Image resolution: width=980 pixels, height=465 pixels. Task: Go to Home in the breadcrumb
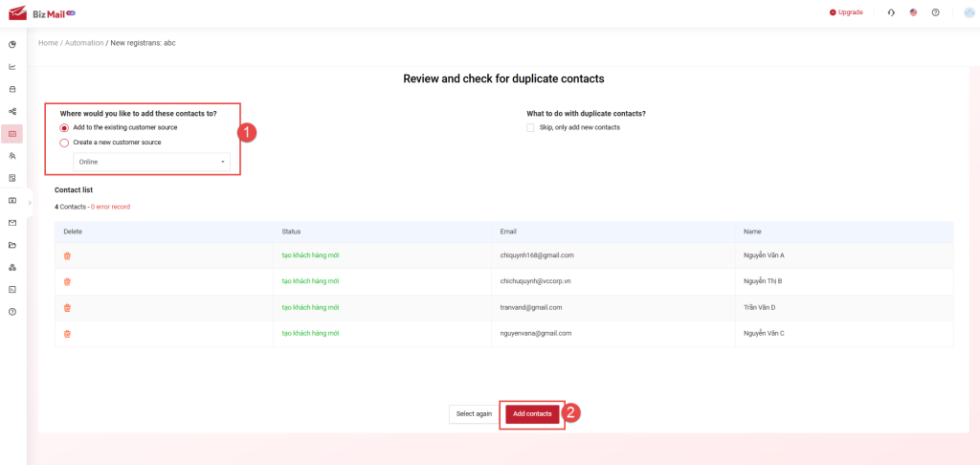48,43
